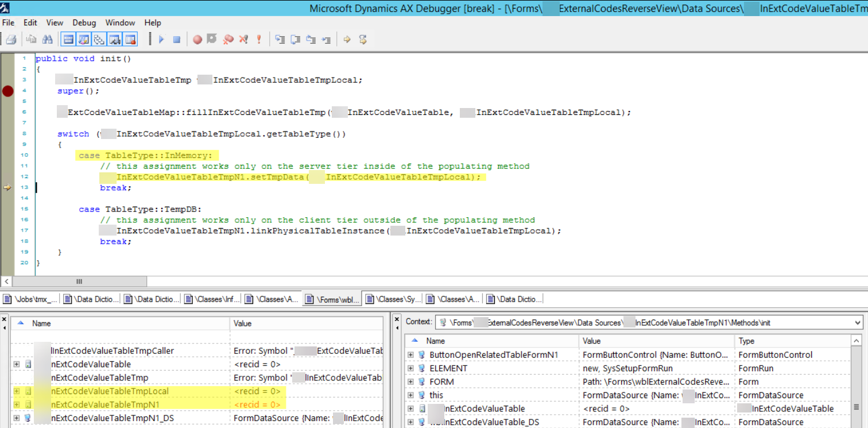Expand the InExtCodeValueTableTmpLocal watch row

(x=15, y=391)
